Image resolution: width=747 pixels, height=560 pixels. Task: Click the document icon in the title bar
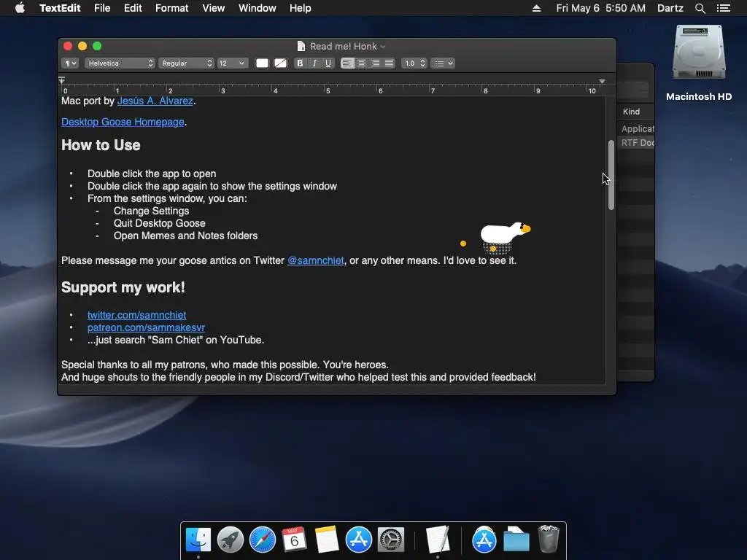tap(301, 46)
